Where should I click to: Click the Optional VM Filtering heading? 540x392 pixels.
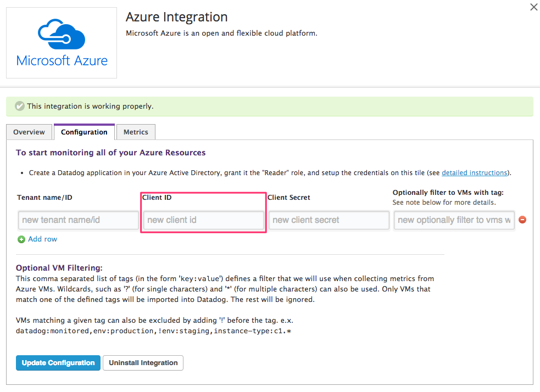point(59,268)
